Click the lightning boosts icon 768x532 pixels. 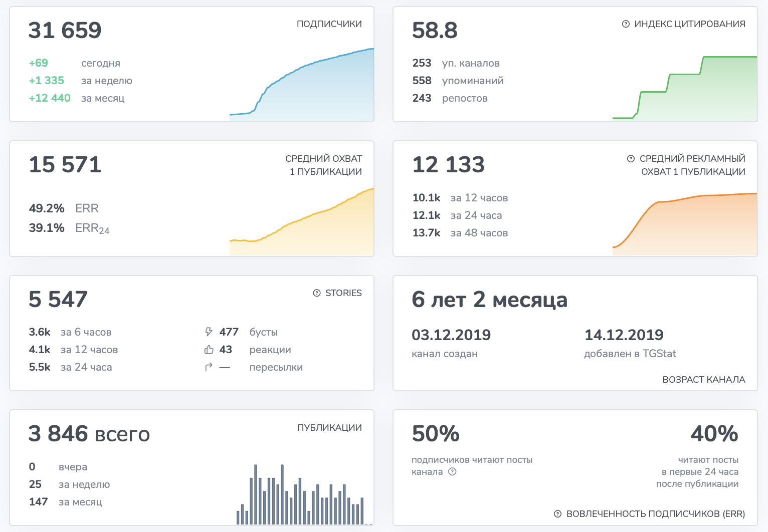pos(209,332)
